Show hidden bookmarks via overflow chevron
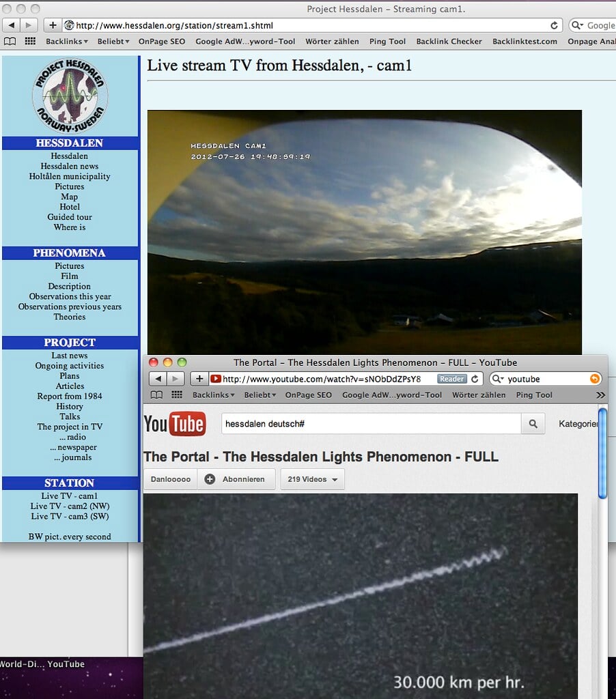This screenshot has width=616, height=699. pos(600,395)
